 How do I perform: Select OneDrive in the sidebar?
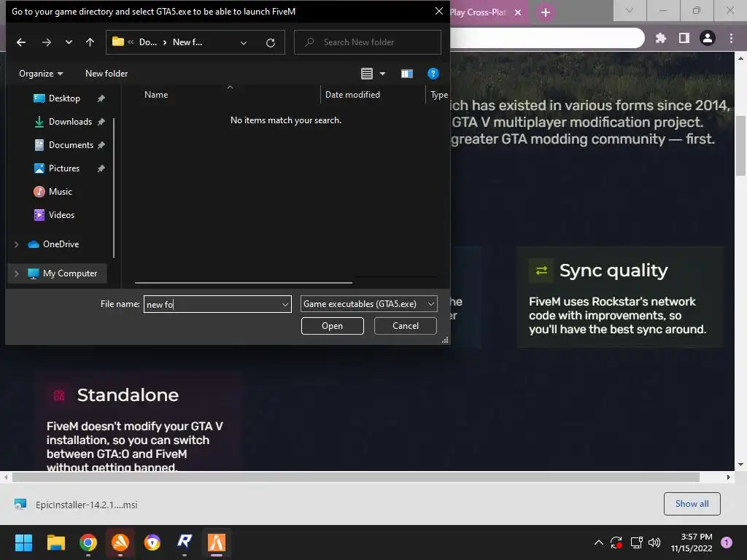[61, 244]
